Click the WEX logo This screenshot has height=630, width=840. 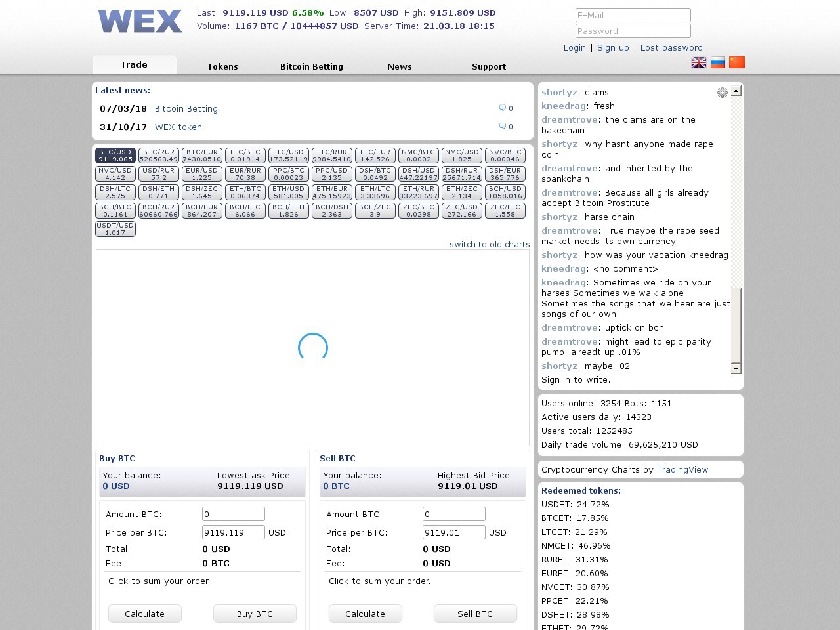140,22
